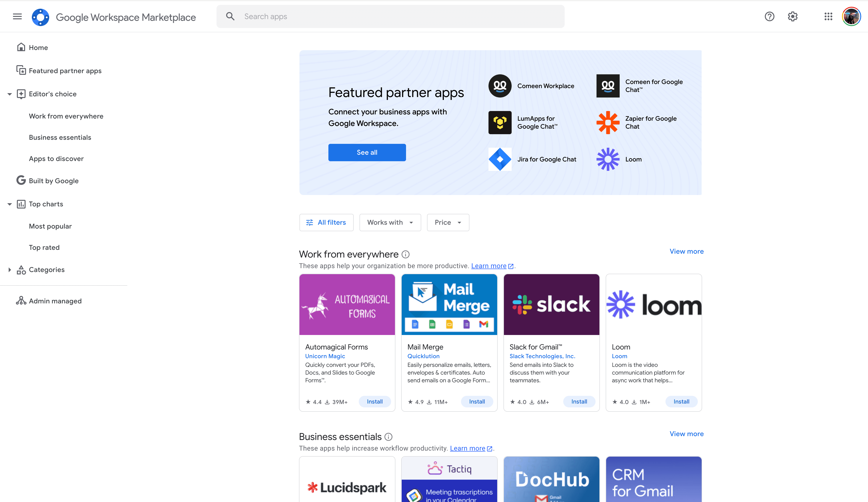The height and width of the screenshot is (502, 868).
Task: Open Home from the sidebar
Action: click(x=38, y=47)
